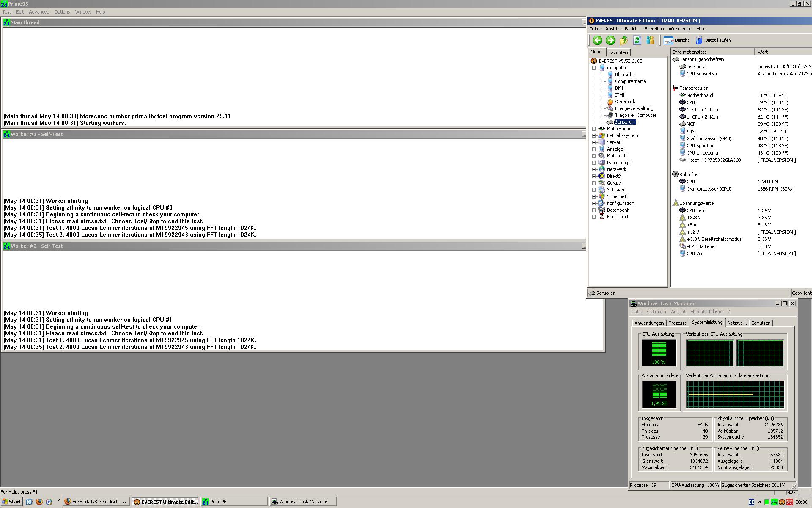Viewport: 812px width, 508px height.
Task: Click the EVEREST up-level arrow icon
Action: 624,40
